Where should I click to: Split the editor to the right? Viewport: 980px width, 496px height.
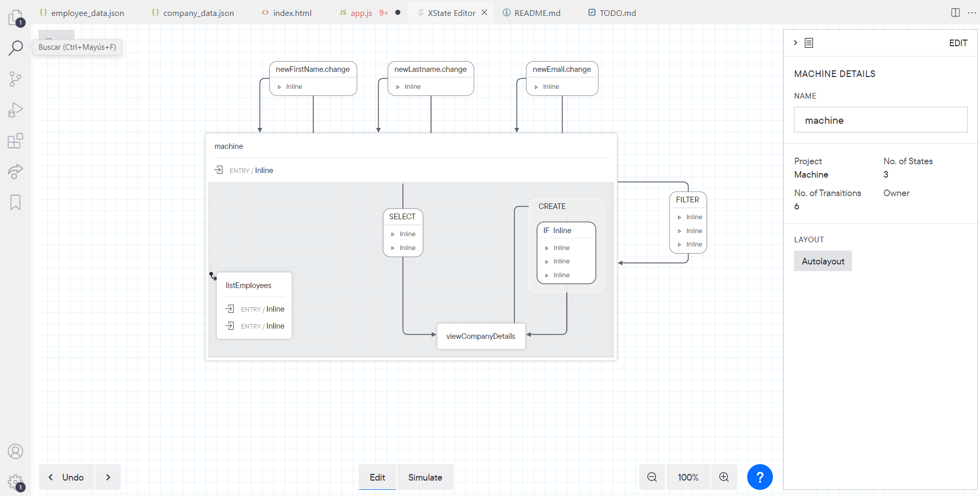pyautogui.click(x=955, y=13)
